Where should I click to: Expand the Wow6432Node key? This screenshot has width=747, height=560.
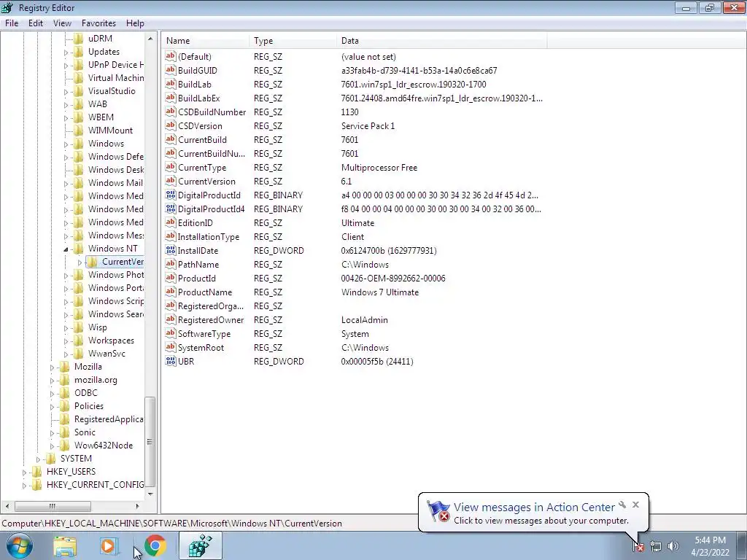click(x=52, y=446)
